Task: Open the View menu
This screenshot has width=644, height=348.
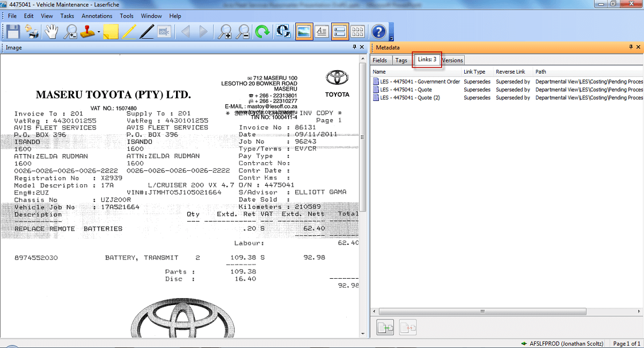Action: (x=47, y=16)
